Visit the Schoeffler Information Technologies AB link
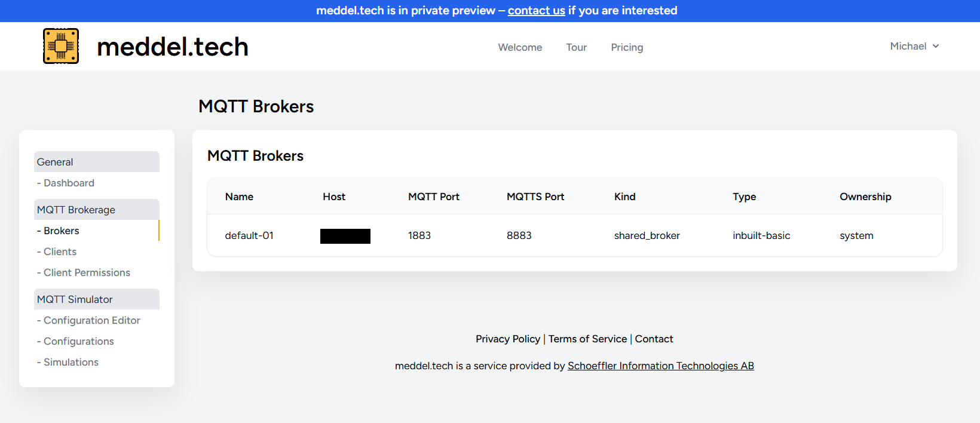This screenshot has width=980, height=423. pyautogui.click(x=661, y=366)
